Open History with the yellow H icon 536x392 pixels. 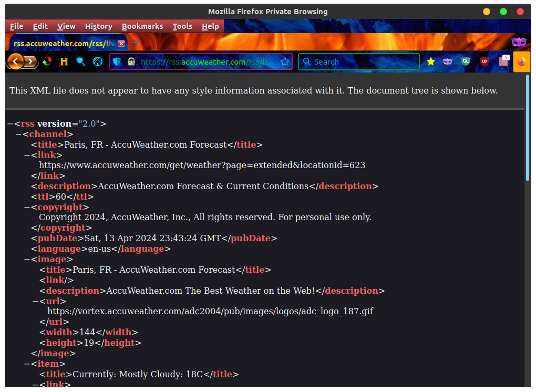tap(64, 61)
